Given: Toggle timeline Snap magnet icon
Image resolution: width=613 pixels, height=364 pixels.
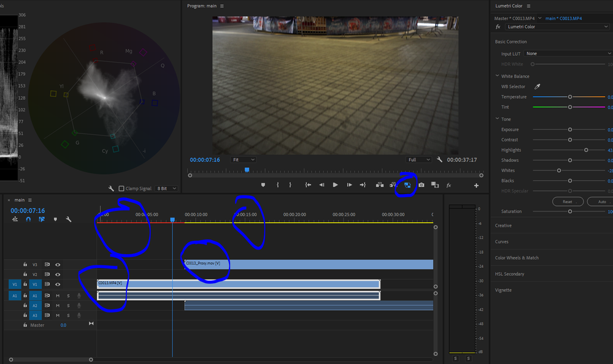Looking at the screenshot, I should (x=28, y=219).
